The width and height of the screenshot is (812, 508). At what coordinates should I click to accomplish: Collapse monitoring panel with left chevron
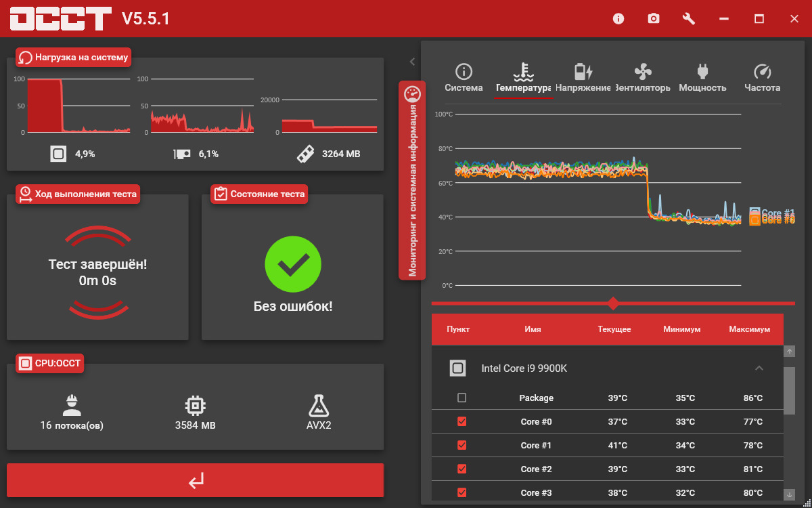click(412, 62)
